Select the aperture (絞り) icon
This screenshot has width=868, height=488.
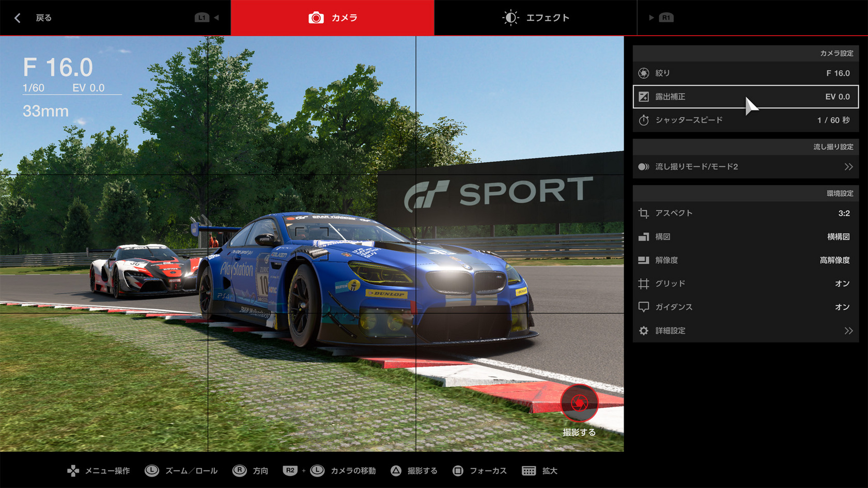[x=643, y=73]
